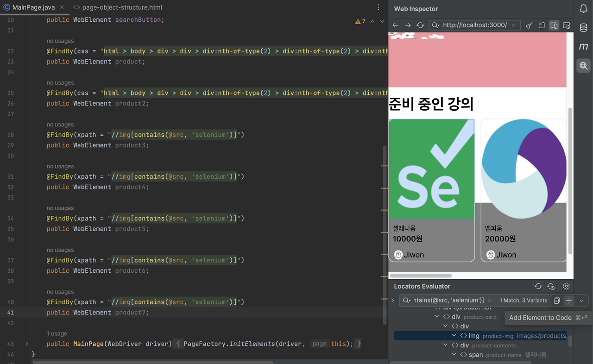The height and width of the screenshot is (364, 593).
Task: Add a new locator with the plus icon
Action: pos(569,300)
